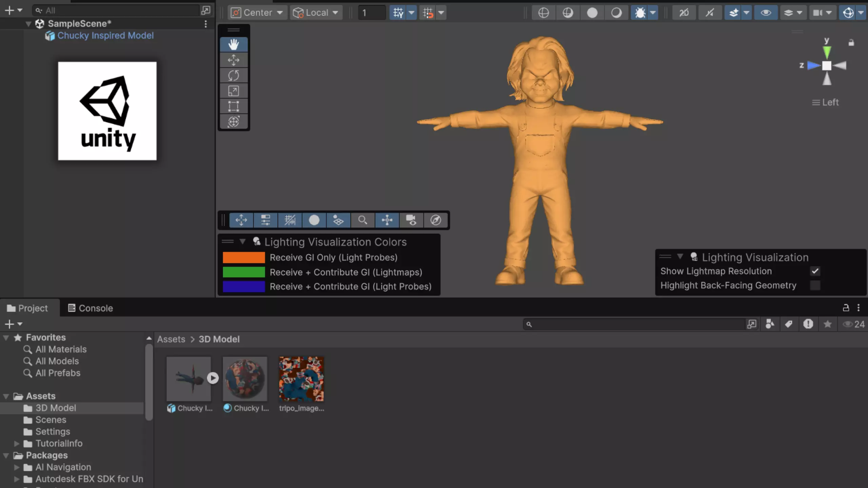Toggle scene effects sparkle button
The height and width of the screenshot is (488, 868).
point(733,13)
